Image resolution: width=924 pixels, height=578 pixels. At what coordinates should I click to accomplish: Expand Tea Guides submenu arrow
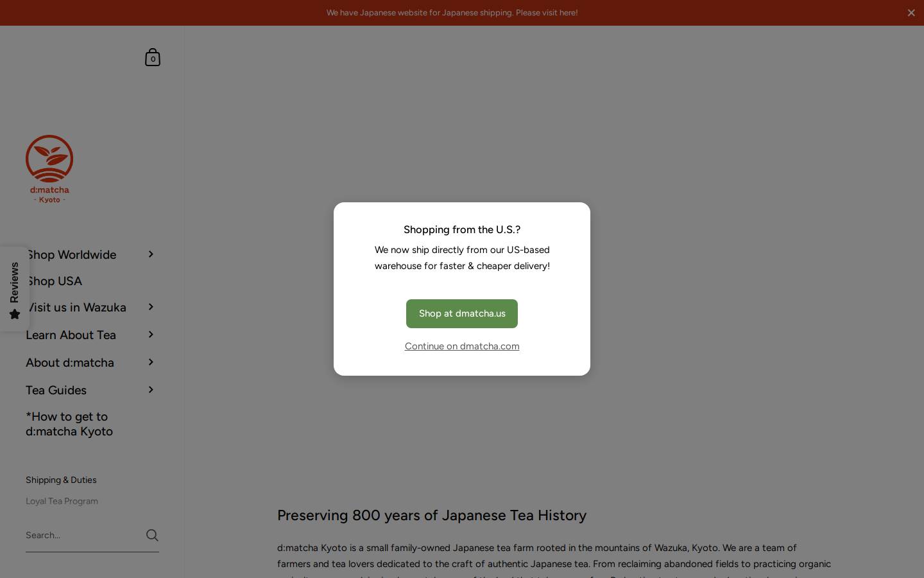151,390
